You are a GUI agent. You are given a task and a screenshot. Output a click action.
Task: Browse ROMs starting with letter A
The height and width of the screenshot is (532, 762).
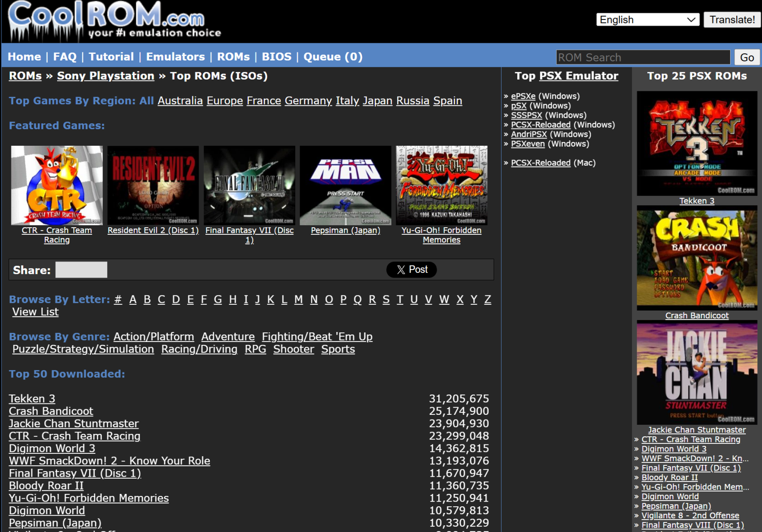click(133, 300)
